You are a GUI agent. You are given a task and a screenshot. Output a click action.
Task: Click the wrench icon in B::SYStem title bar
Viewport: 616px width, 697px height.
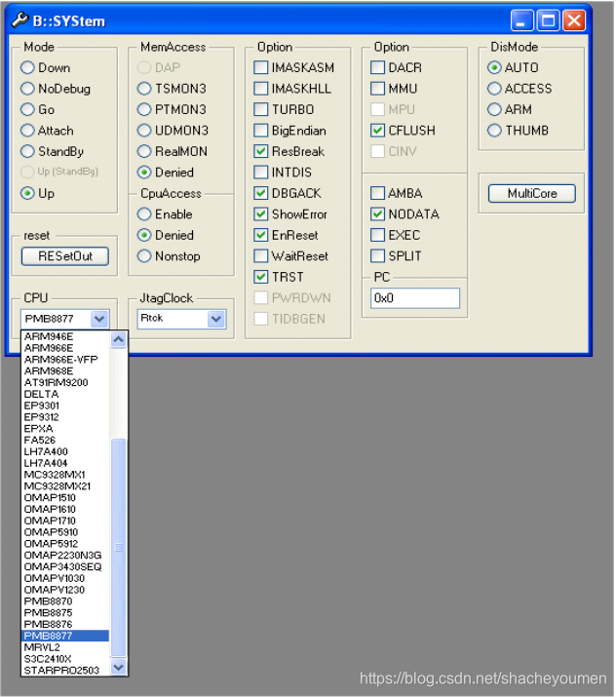pos(20,20)
